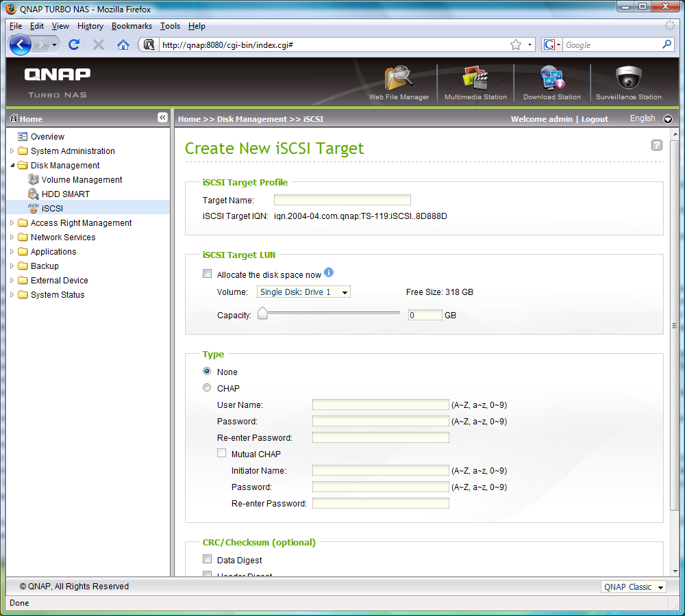Viewport: 685px width, 616px height.
Task: Click the info icon beside Allocate disk space
Action: click(x=329, y=272)
